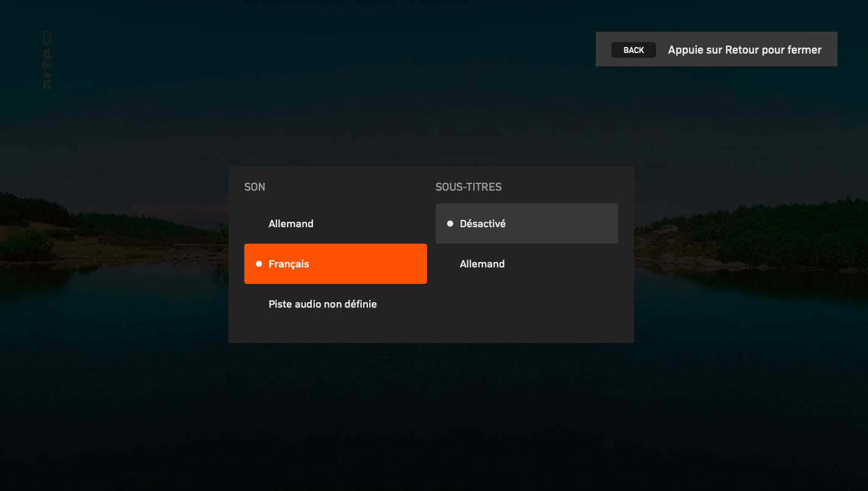This screenshot has height=491, width=868.
Task: Click the SON section heading
Action: click(x=255, y=187)
